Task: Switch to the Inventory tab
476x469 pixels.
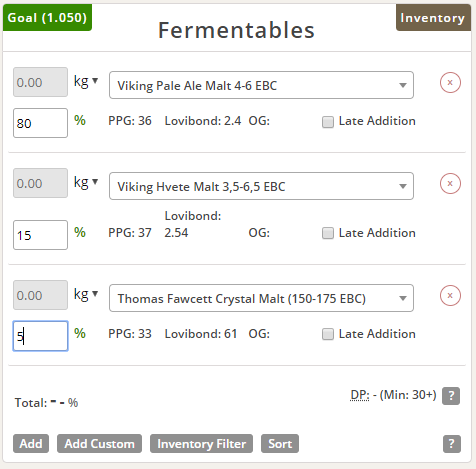Action: tap(433, 17)
